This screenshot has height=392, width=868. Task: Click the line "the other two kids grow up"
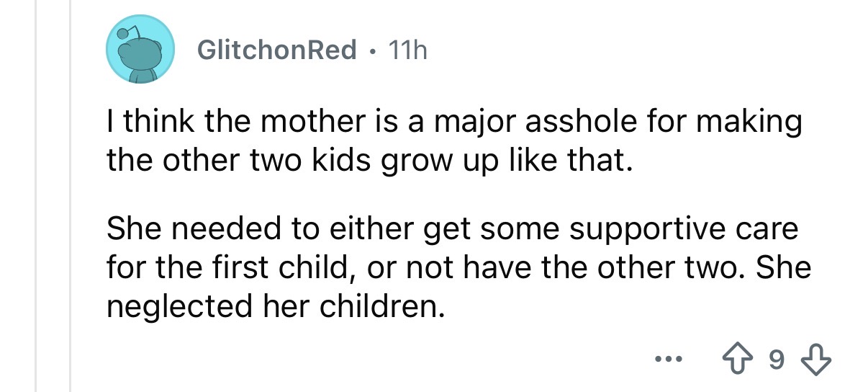point(370,160)
